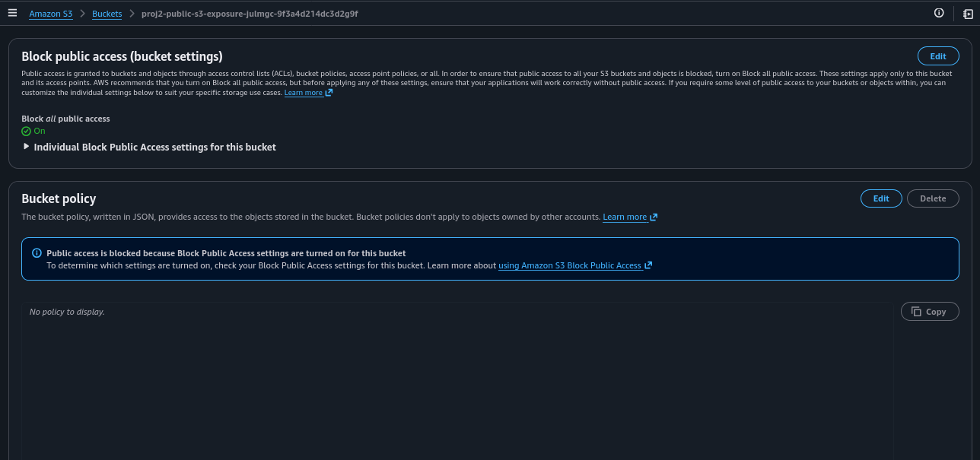Edit Block public access settings
Screen dimensions: 980x460
[x=938, y=56]
